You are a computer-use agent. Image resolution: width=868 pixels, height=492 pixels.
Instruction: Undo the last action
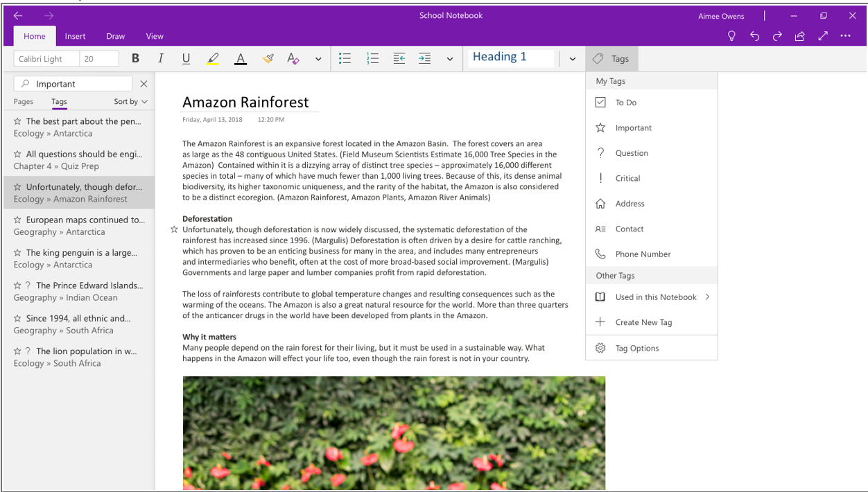(754, 35)
